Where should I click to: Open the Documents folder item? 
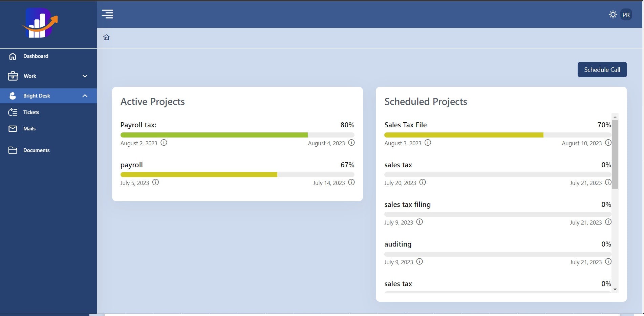(36, 150)
